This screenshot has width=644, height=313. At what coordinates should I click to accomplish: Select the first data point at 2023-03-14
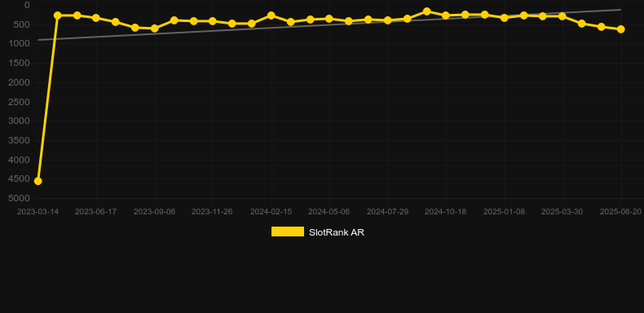37,181
